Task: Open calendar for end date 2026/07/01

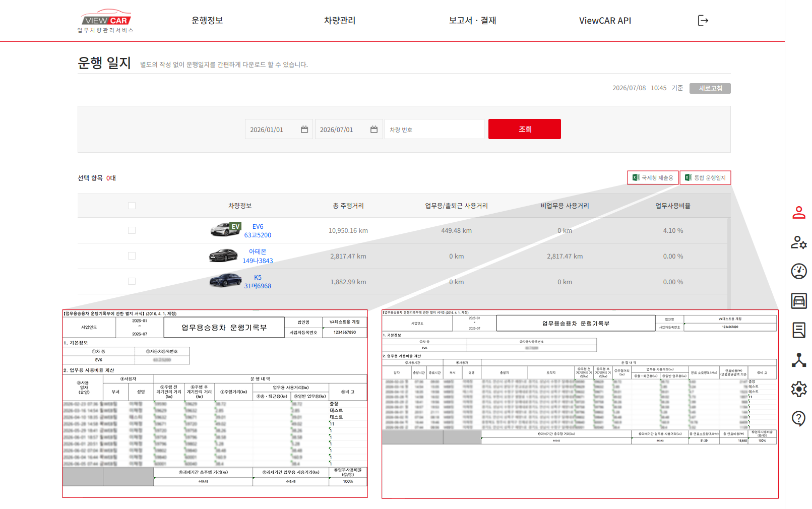Action: [x=374, y=130]
